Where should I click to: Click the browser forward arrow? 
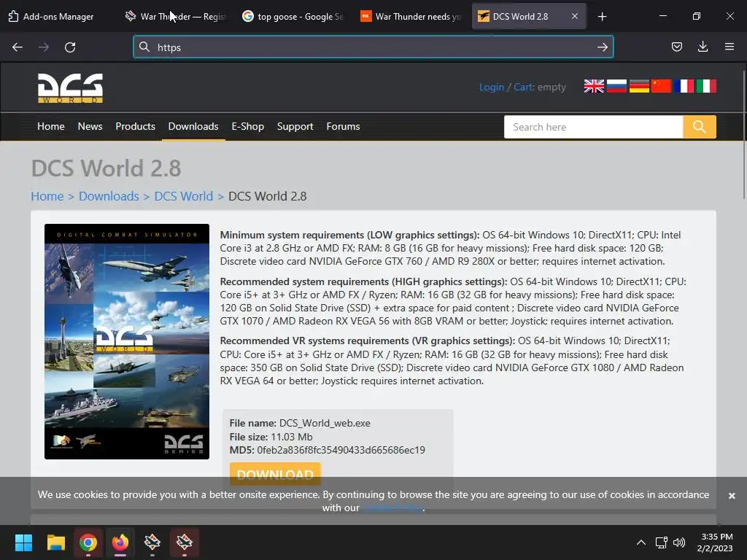tap(44, 47)
